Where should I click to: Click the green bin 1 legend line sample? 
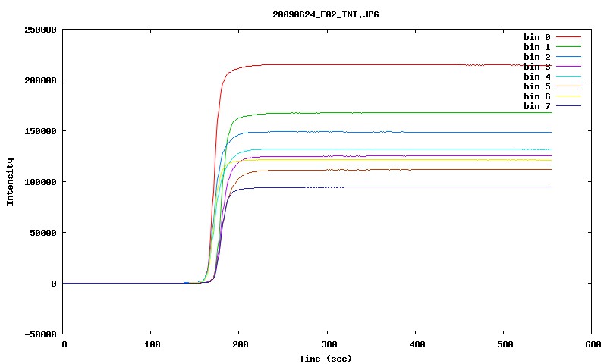click(568, 47)
